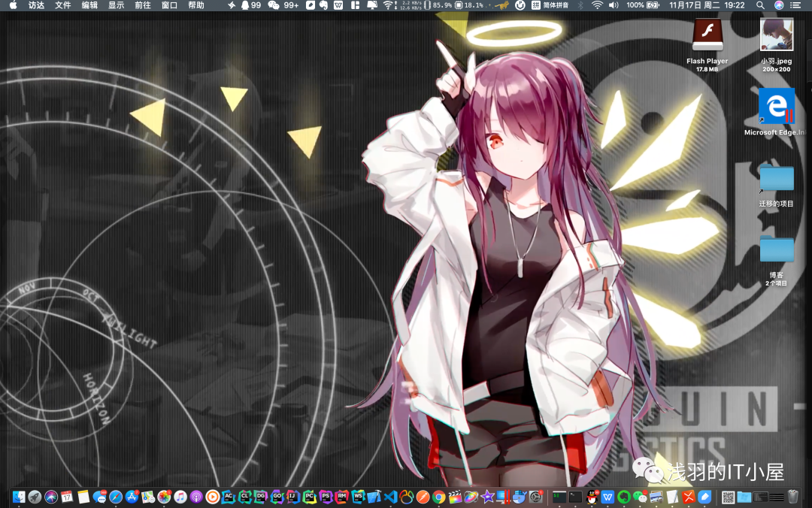Open the 窗口 menu
Screen dimensions: 812x508
click(169, 5)
